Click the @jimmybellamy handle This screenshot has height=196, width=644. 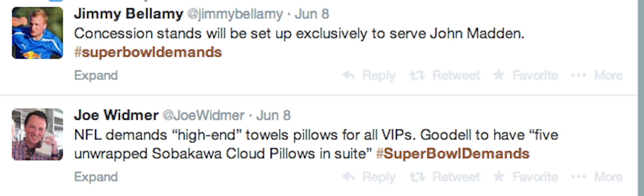point(235,14)
